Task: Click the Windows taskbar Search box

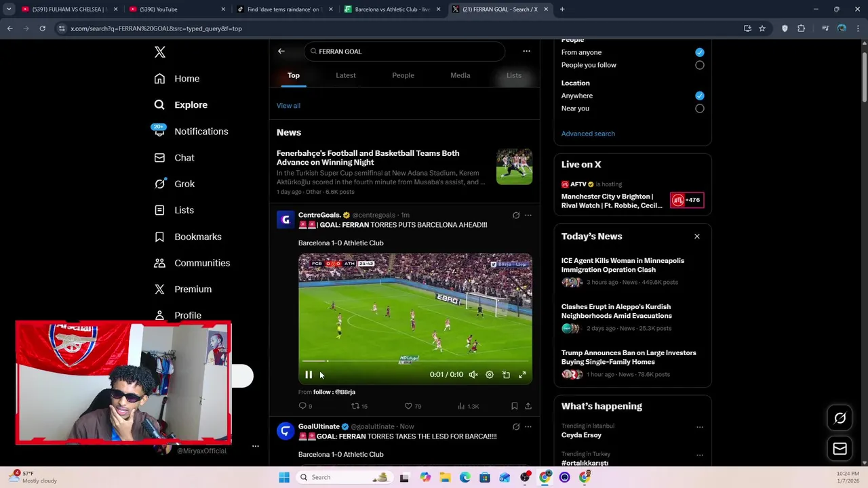Action: click(343, 477)
